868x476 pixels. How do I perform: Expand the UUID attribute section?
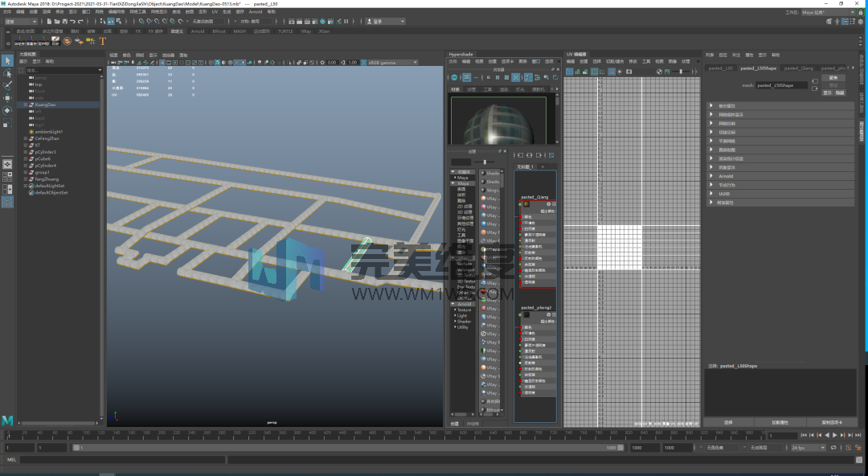coord(780,194)
